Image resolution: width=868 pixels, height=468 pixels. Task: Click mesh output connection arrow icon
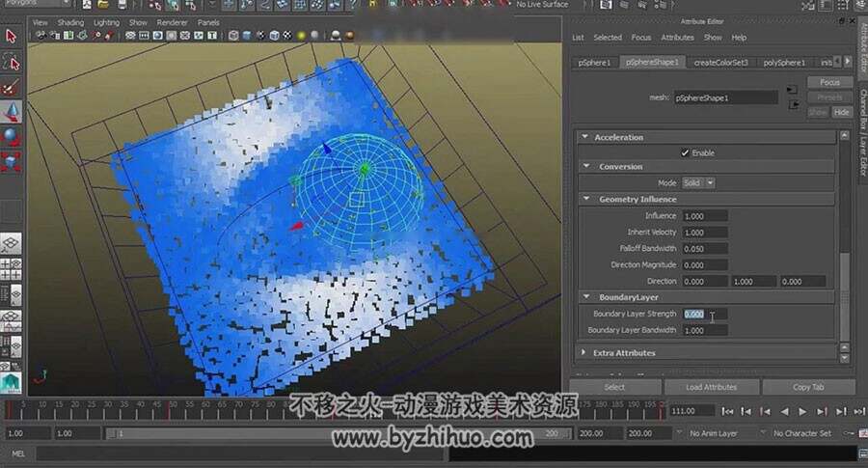point(794,104)
